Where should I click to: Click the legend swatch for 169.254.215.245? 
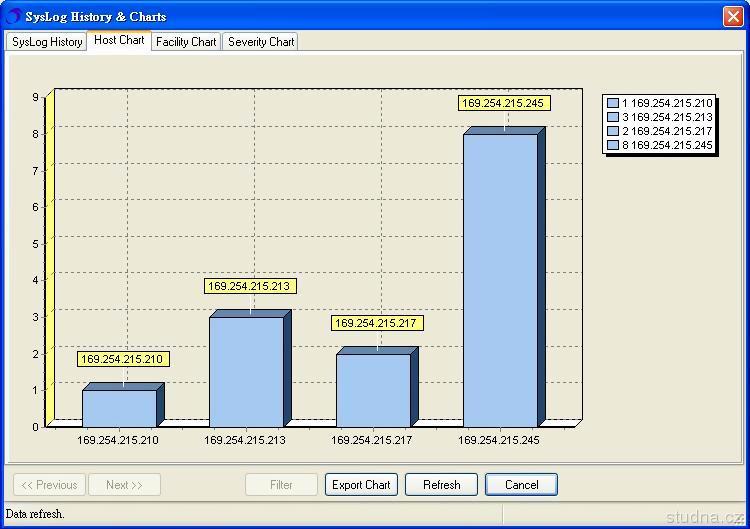[613, 145]
